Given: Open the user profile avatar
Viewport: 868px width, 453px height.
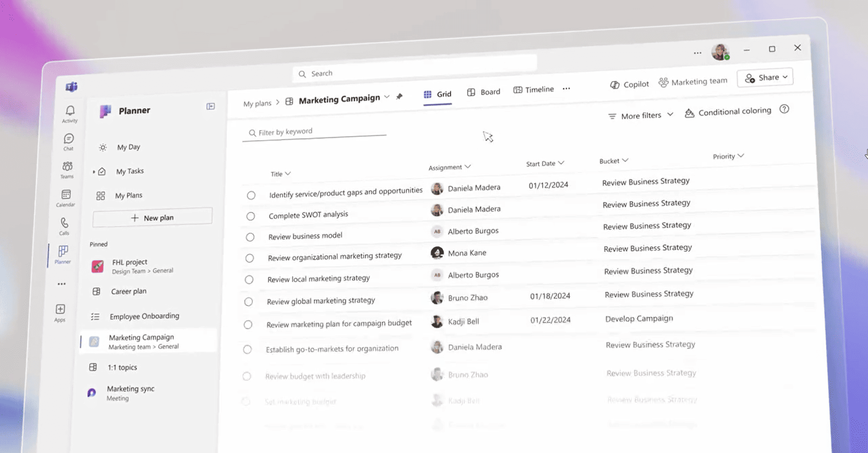Looking at the screenshot, I should [720, 52].
